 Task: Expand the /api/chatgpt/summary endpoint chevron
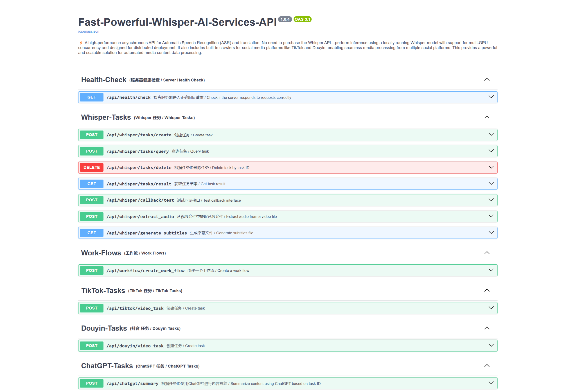point(491,383)
